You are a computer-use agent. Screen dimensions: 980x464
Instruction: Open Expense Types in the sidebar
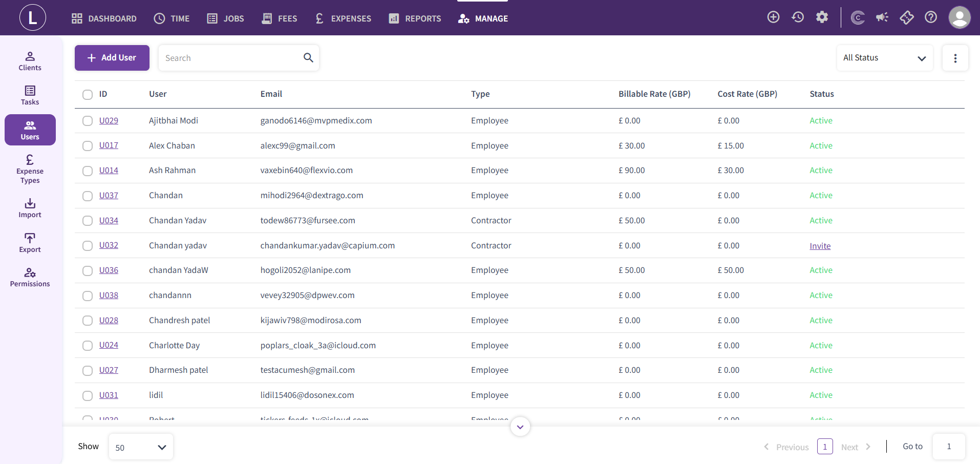coord(30,170)
